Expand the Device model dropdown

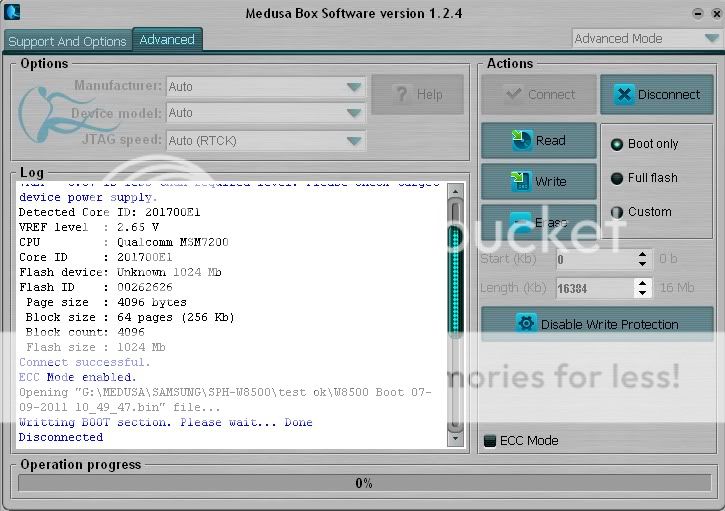[x=266, y=112]
